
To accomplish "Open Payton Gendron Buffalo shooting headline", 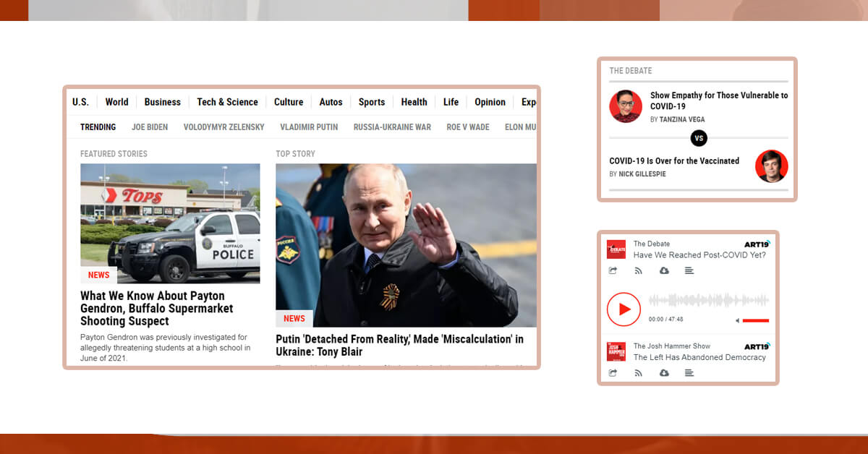I will 157,309.
